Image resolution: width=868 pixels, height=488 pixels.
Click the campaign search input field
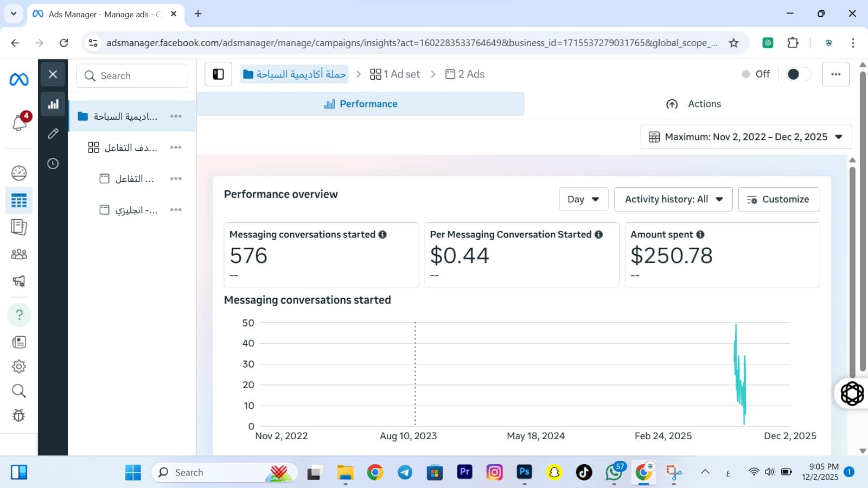[x=133, y=76]
